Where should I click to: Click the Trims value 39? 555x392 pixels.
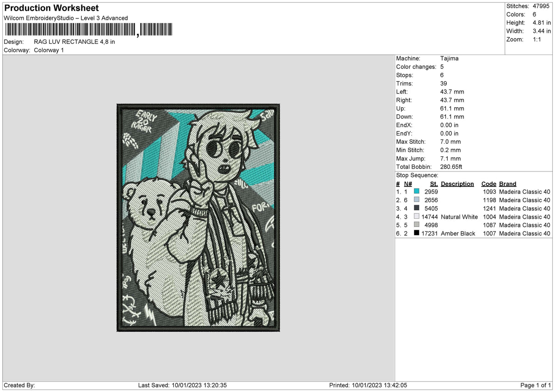click(444, 83)
